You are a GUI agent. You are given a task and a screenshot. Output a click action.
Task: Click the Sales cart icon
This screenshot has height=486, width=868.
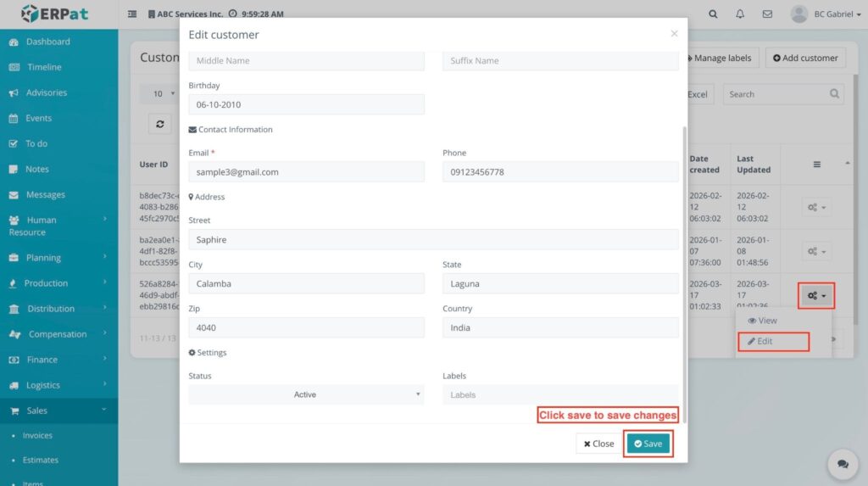pos(14,411)
